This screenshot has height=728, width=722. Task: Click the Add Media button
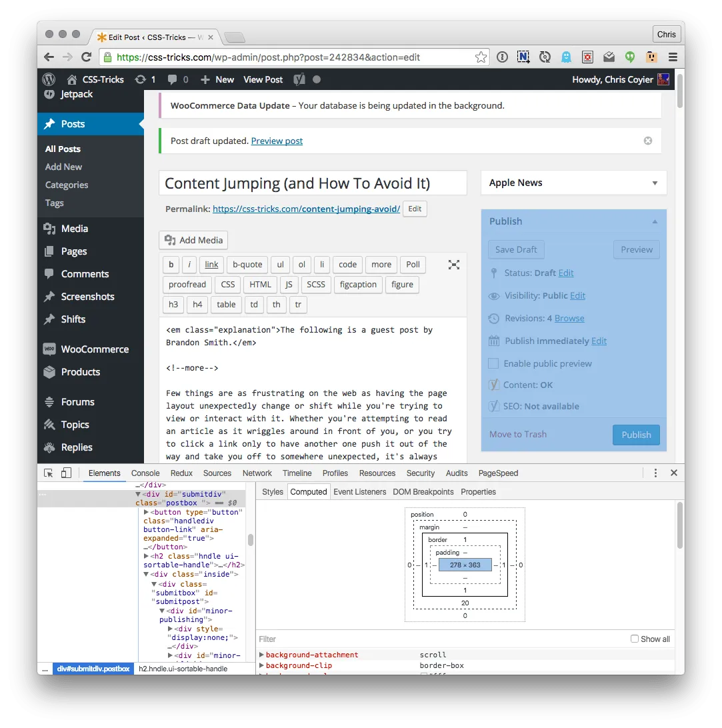(193, 240)
